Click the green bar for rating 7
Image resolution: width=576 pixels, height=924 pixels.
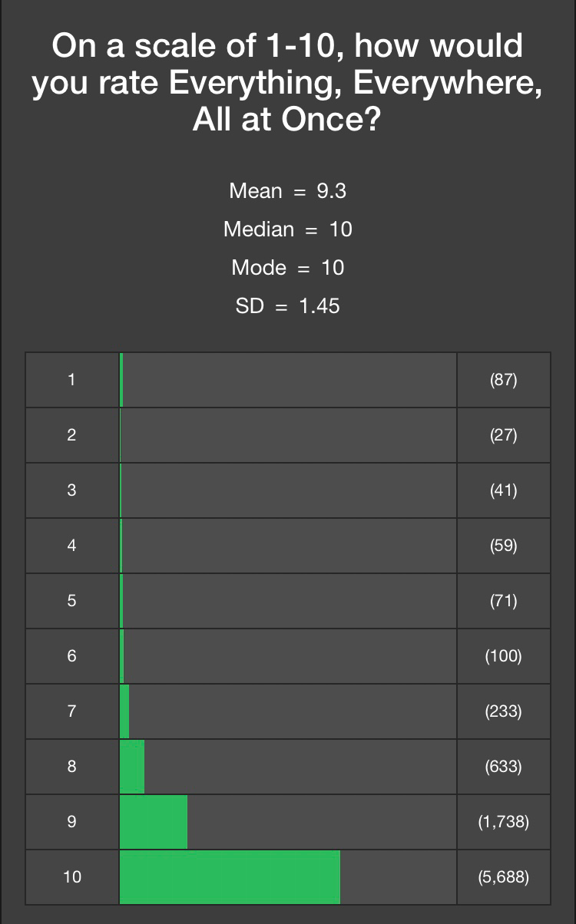coord(124,711)
